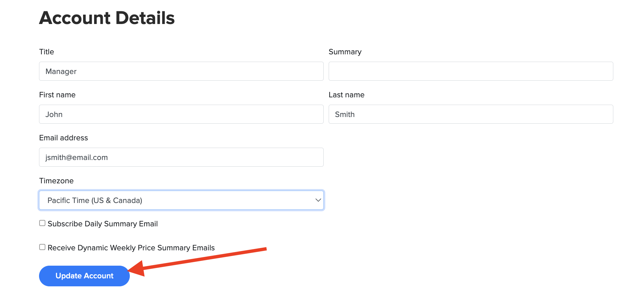Click the chevron arrow on Timezone selector

pyautogui.click(x=318, y=200)
